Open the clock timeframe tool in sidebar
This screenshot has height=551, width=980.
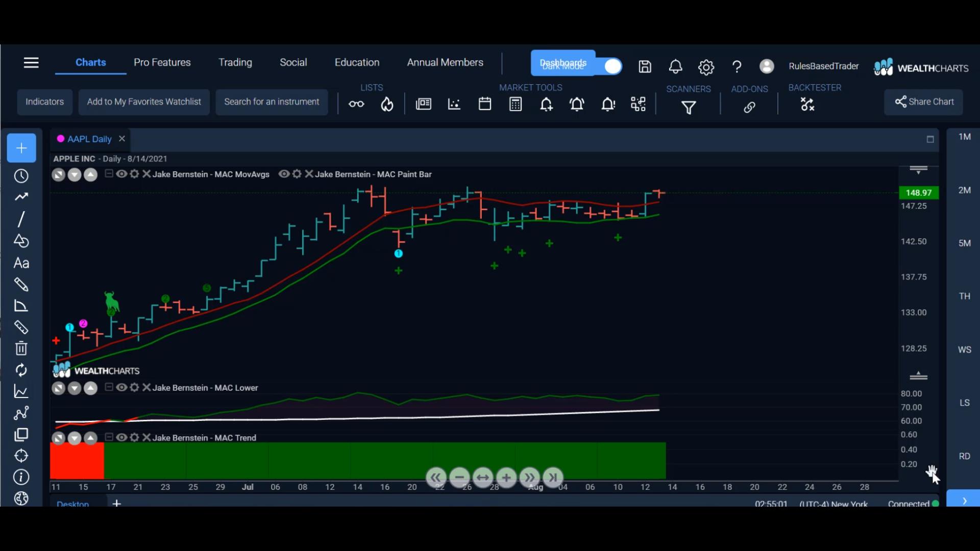pos(21,176)
